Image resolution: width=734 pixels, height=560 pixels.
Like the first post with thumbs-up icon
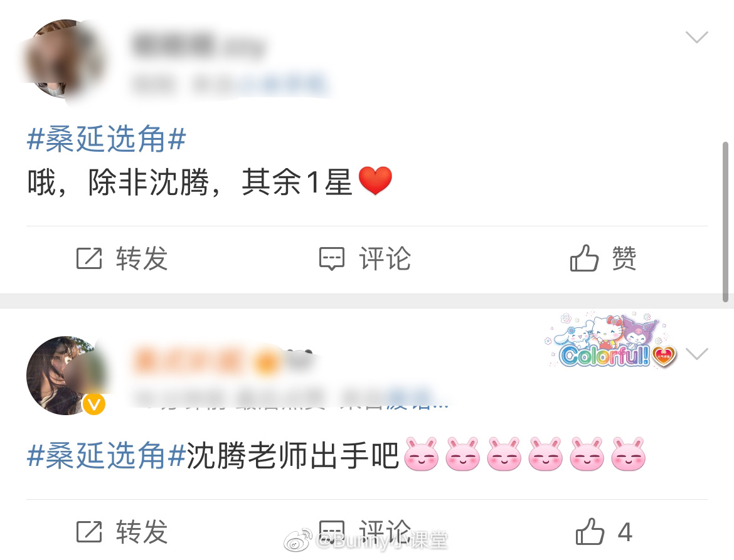pyautogui.click(x=583, y=258)
